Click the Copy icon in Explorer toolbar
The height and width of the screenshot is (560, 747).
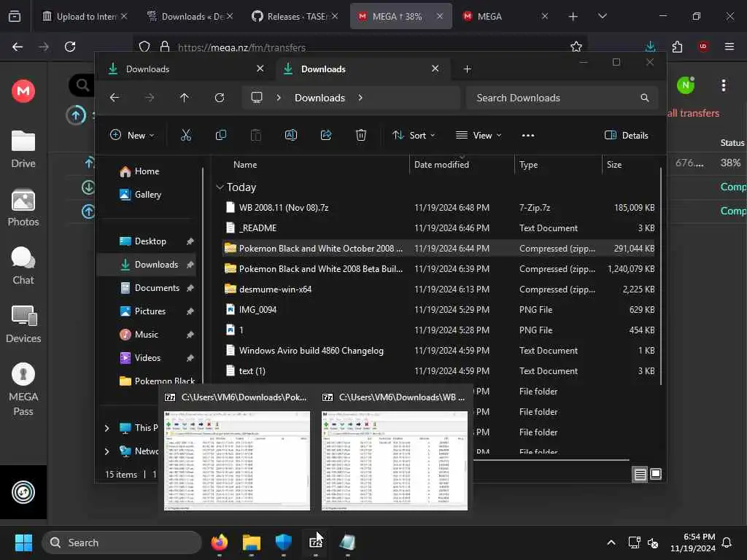(221, 135)
